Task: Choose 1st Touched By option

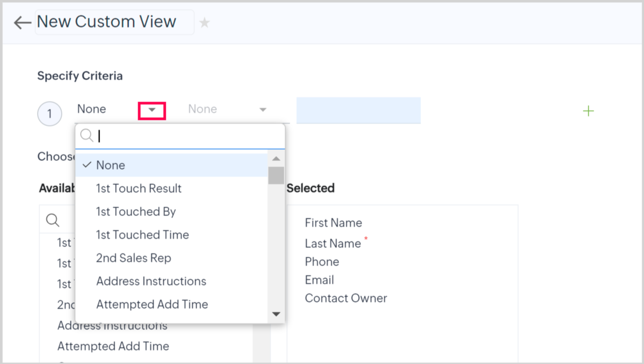Action: click(x=136, y=212)
